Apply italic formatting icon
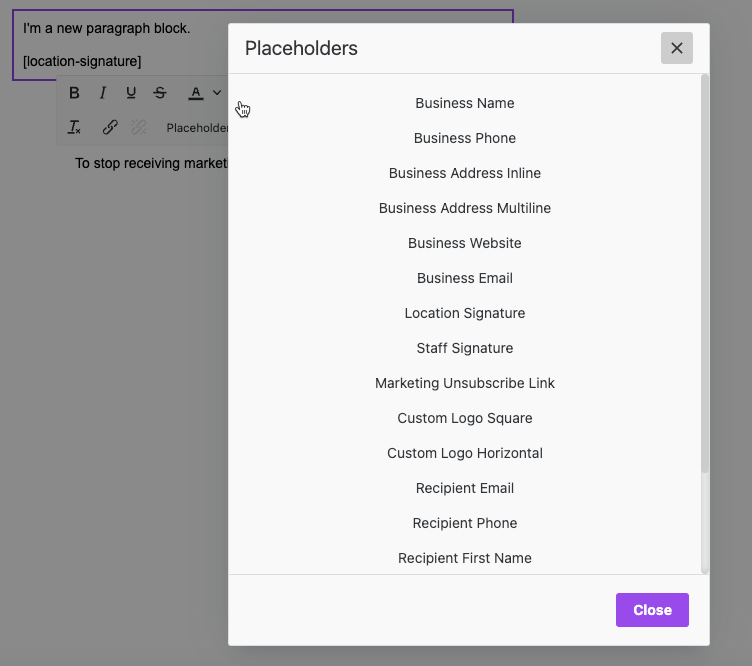This screenshot has height=666, width=752. coord(102,93)
